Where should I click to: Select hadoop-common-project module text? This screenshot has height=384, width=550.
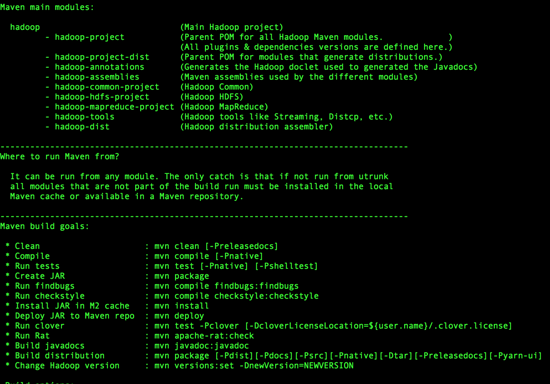(107, 87)
